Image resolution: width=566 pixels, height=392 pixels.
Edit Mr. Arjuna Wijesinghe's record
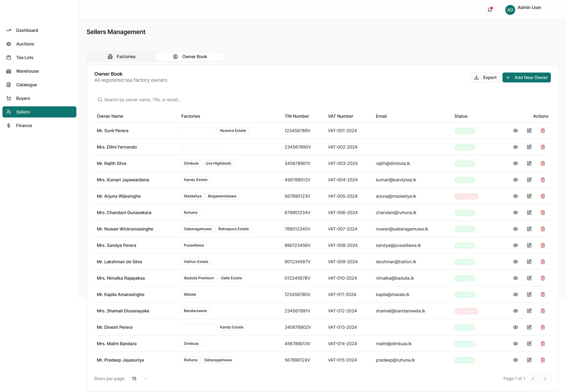tap(529, 196)
